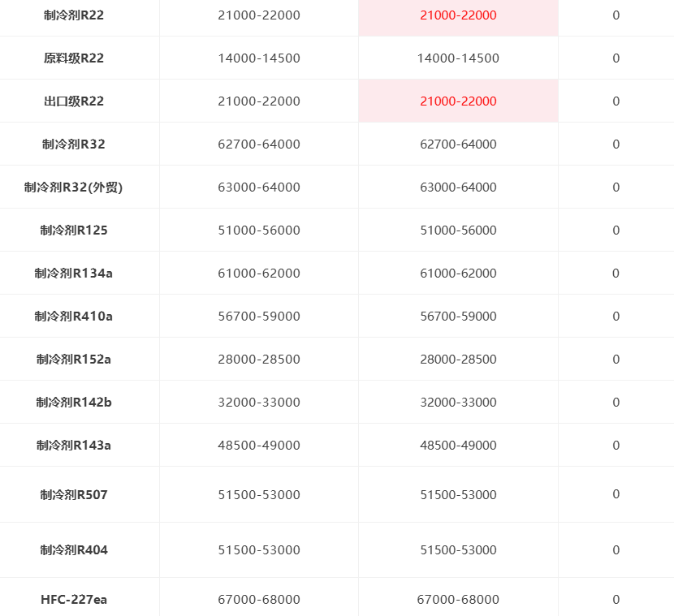This screenshot has height=616, width=674.
Task: Select the 原料级R22 row label
Action: pyautogui.click(x=74, y=58)
